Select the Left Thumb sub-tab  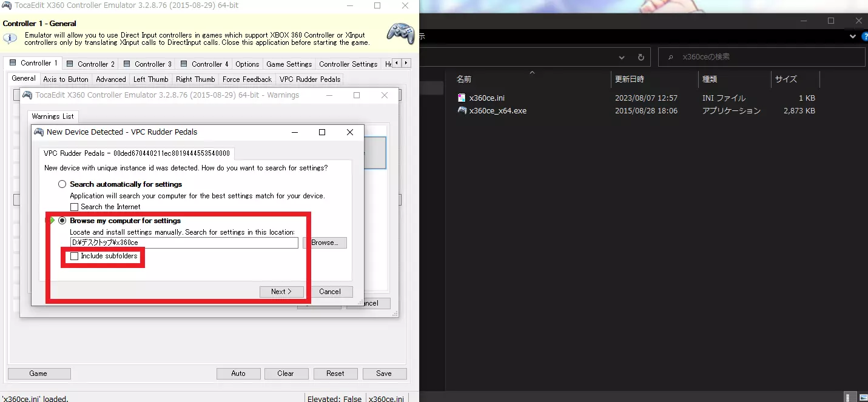(151, 79)
